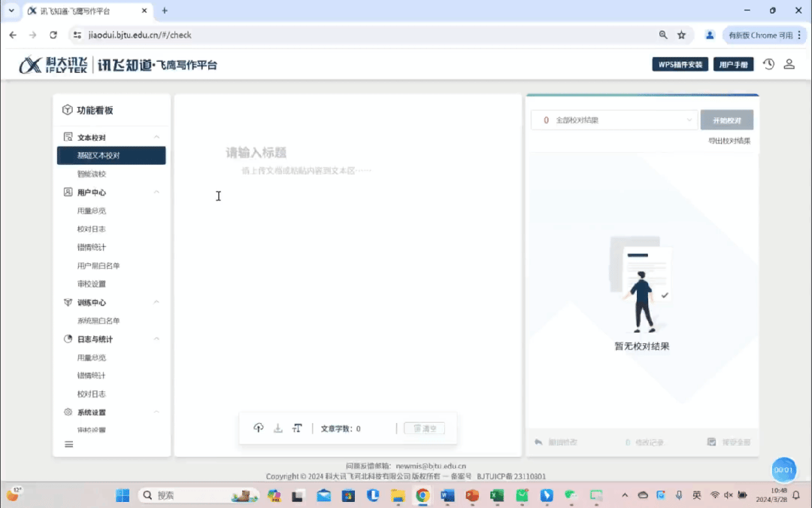The width and height of the screenshot is (812, 508).
Task: Click the Chrome address bar URL
Action: 140,35
